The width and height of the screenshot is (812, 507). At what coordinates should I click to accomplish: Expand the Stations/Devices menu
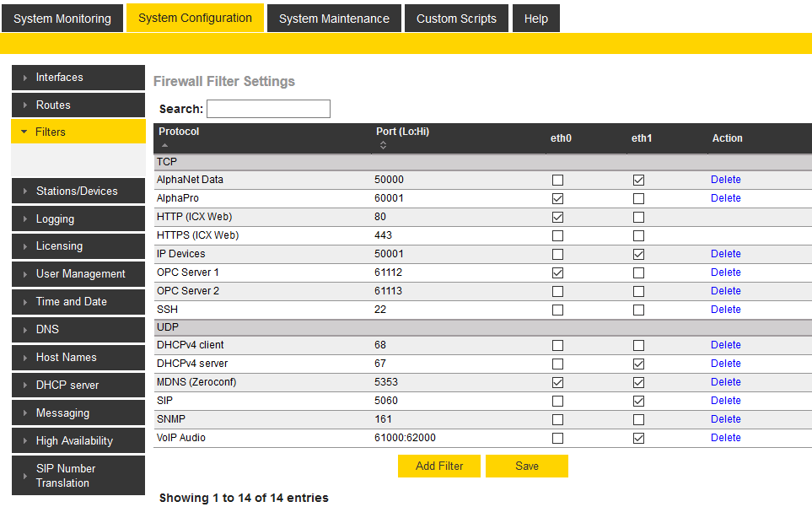point(78,191)
